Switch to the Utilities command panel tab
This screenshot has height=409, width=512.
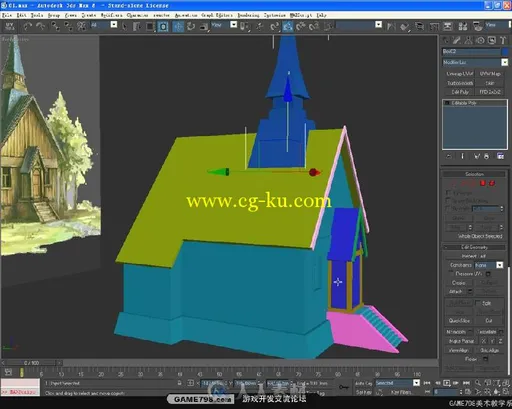(x=503, y=41)
